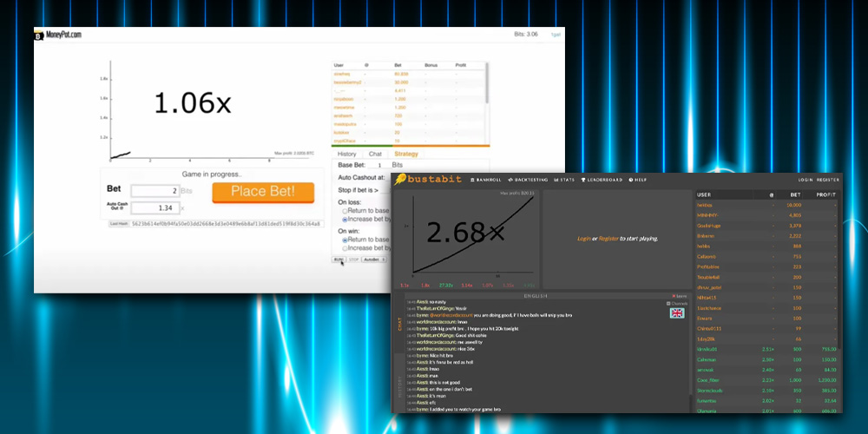868x434 pixels.
Task: Click Register in bustabit header
Action: pos(827,180)
